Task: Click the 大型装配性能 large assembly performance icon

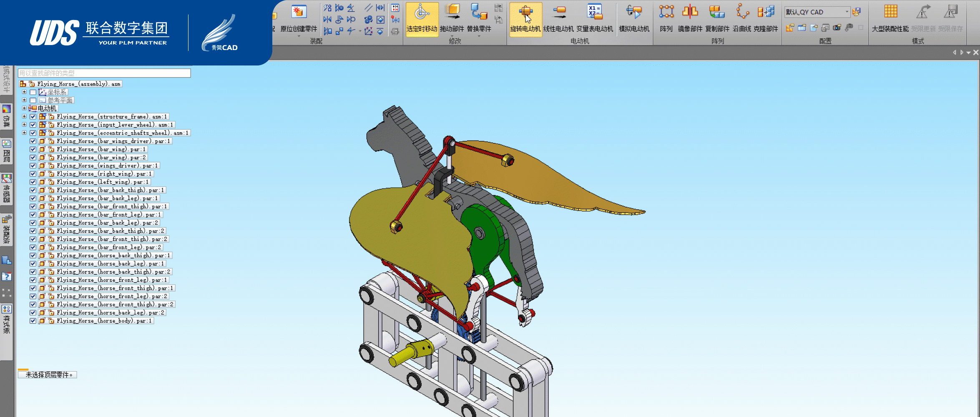Action: 890,12
